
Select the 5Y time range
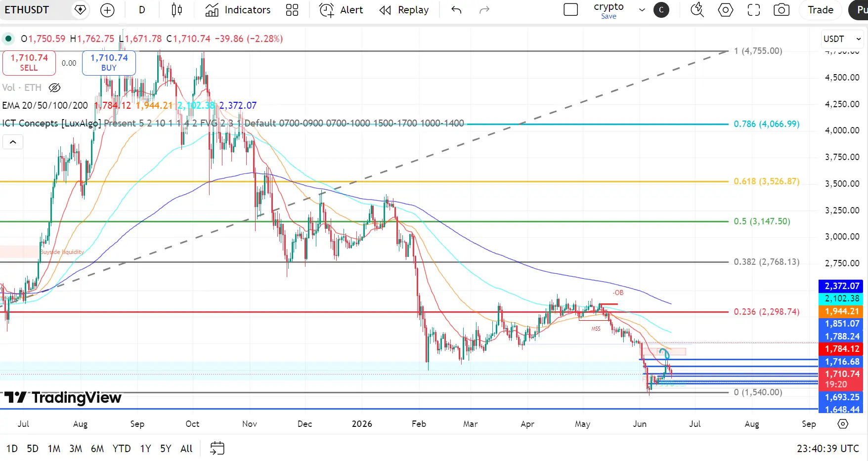[x=166, y=449]
